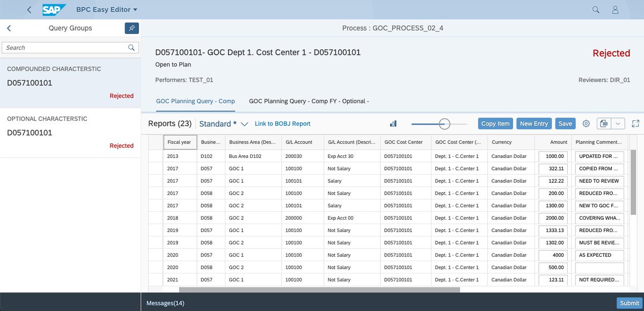Collapse Query Groups with back chevron

pyautogui.click(x=9, y=28)
